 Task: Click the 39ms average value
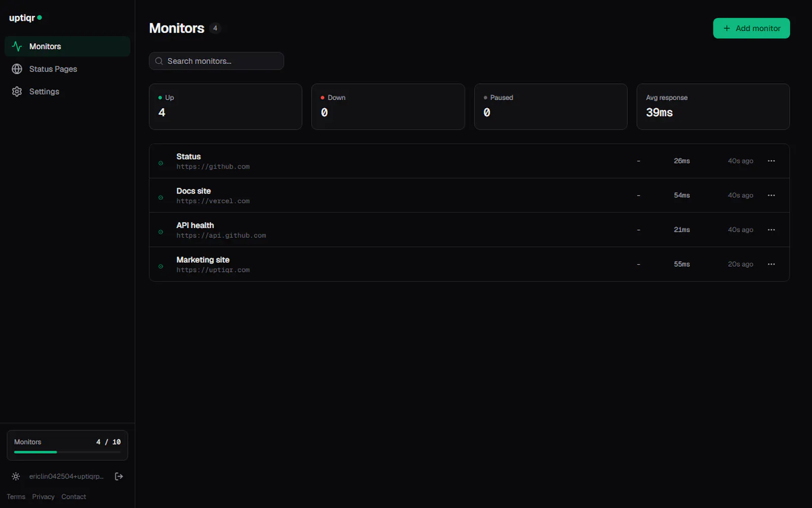coord(659,113)
